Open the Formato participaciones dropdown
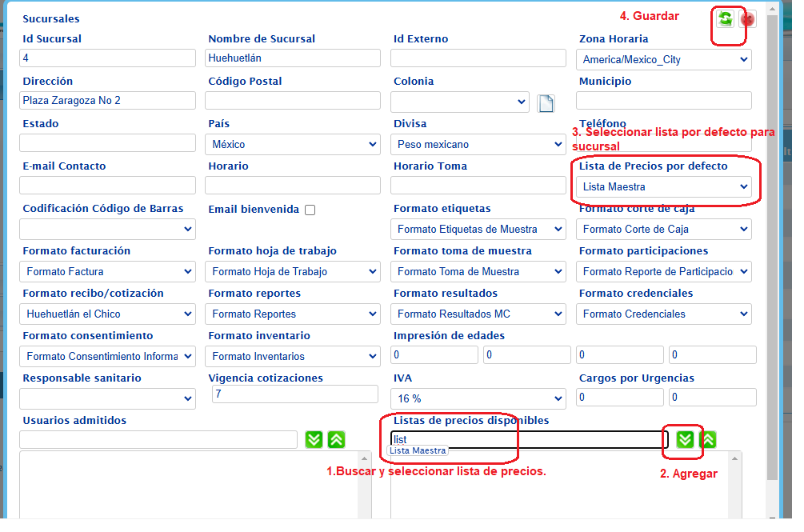The image size is (804, 532). 663,272
